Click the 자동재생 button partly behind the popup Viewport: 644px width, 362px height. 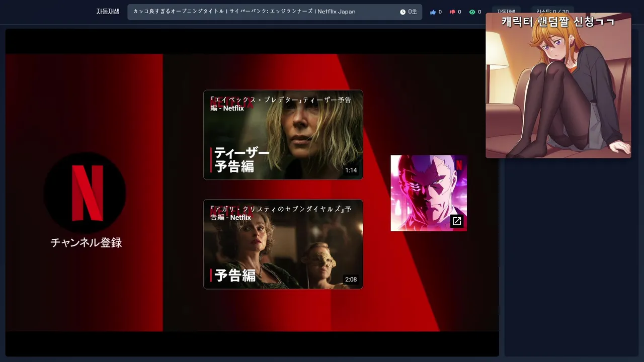pos(506,10)
